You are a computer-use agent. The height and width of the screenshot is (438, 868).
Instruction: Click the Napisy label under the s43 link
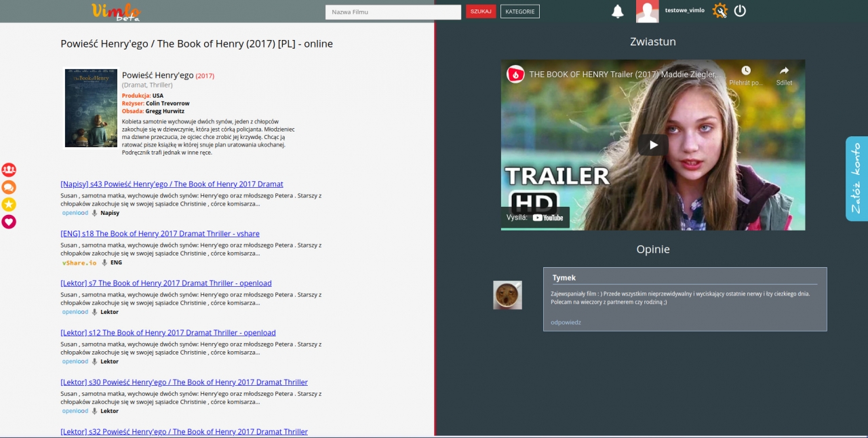110,213
